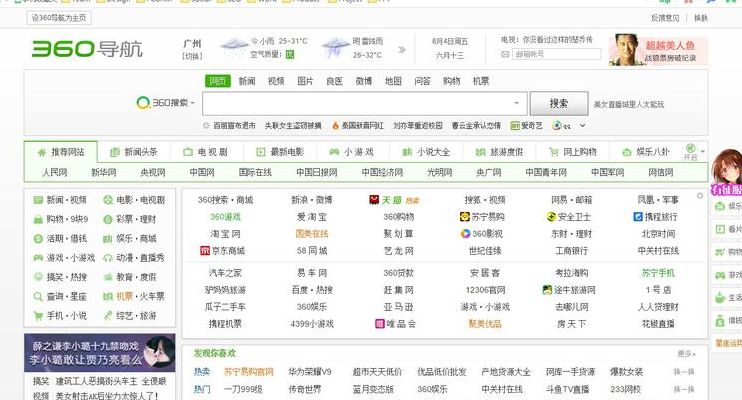742x400 pixels.
Task: Click the 唯品会 pink icon
Action: pyautogui.click(x=380, y=324)
